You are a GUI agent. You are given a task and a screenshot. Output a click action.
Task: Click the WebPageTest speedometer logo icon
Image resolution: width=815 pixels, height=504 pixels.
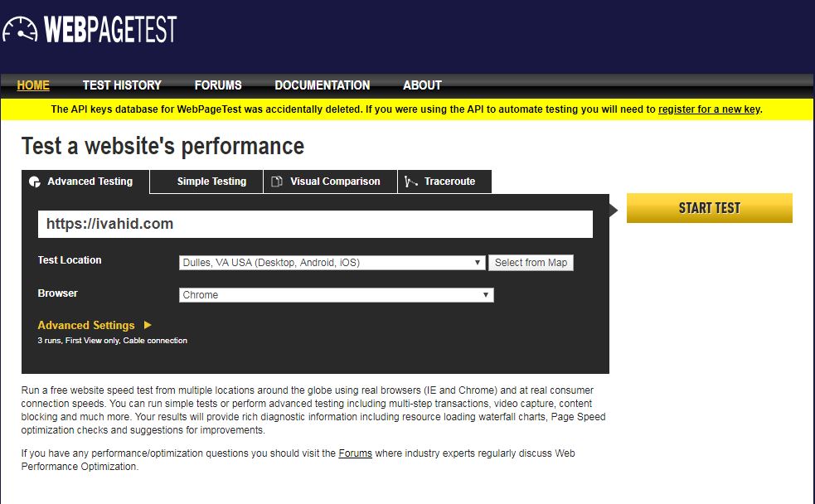coord(20,28)
